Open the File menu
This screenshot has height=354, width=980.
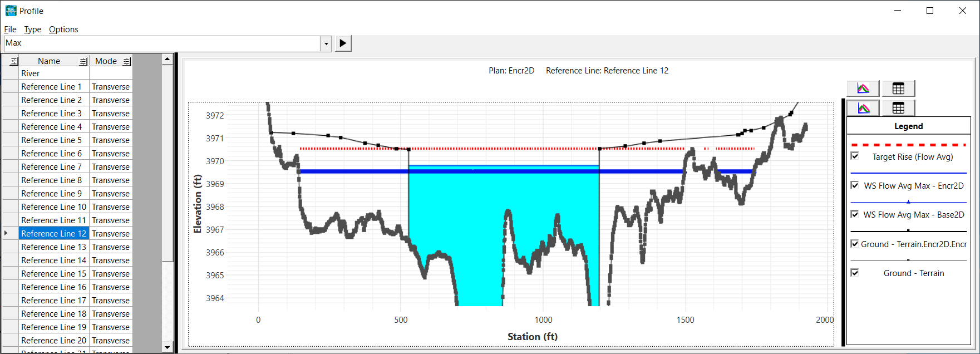coord(10,29)
